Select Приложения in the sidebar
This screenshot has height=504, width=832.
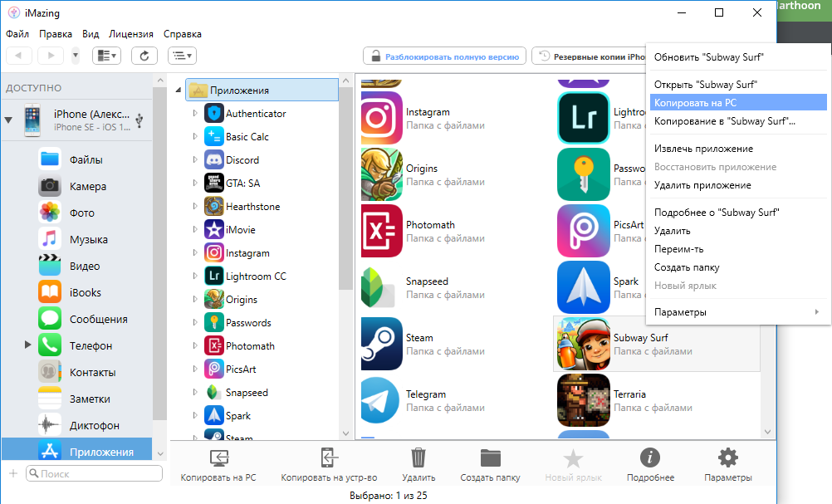(77, 450)
